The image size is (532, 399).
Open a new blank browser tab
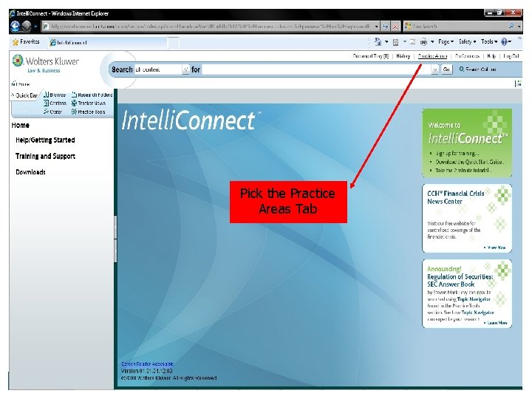click(x=174, y=42)
